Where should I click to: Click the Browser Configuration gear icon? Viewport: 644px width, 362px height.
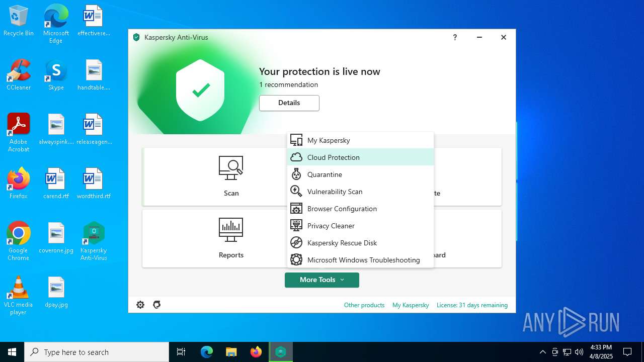(296, 209)
